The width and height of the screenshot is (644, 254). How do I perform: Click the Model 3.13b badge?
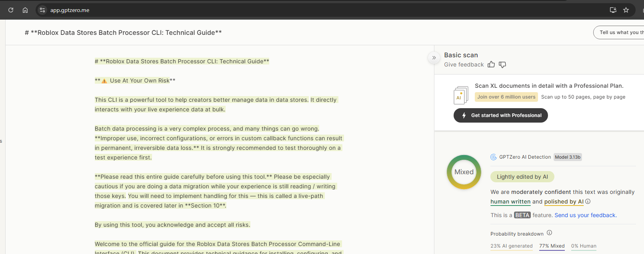point(568,157)
